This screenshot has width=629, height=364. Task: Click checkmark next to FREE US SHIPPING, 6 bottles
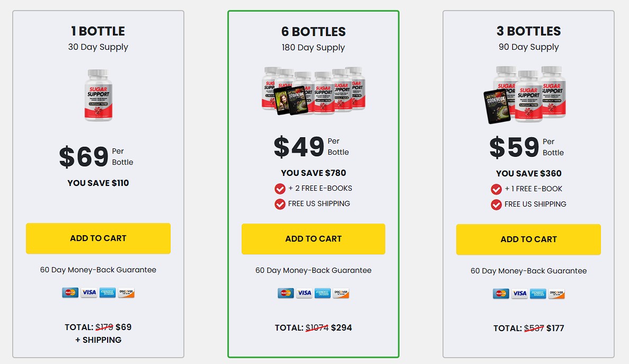click(x=280, y=204)
